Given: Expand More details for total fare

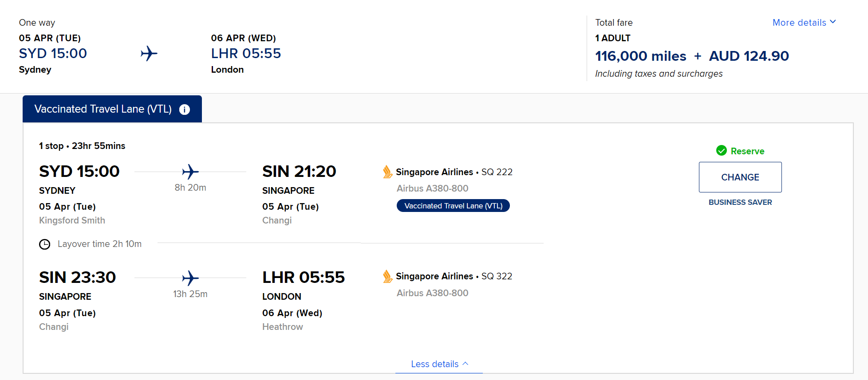Looking at the screenshot, I should pos(804,23).
